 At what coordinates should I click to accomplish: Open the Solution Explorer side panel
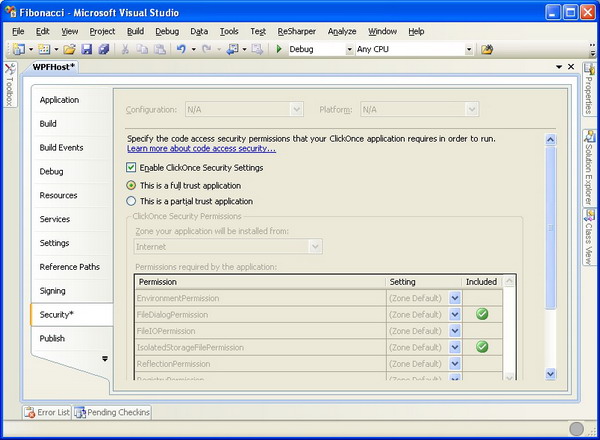[x=589, y=168]
